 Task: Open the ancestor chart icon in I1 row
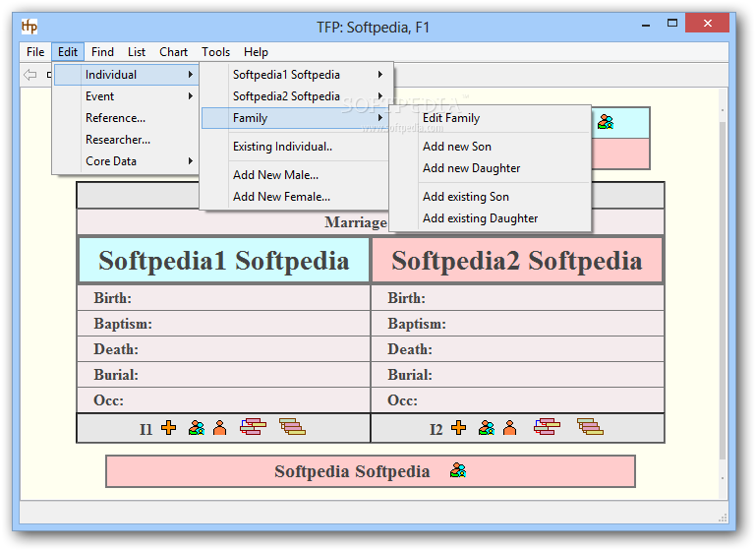click(253, 426)
